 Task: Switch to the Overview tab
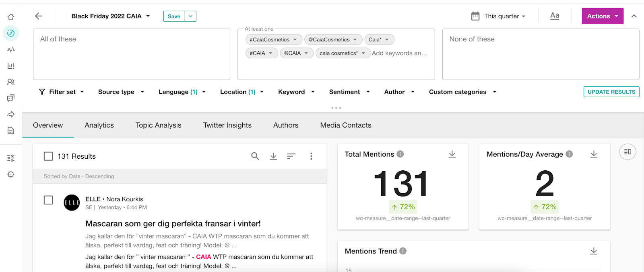(48, 125)
